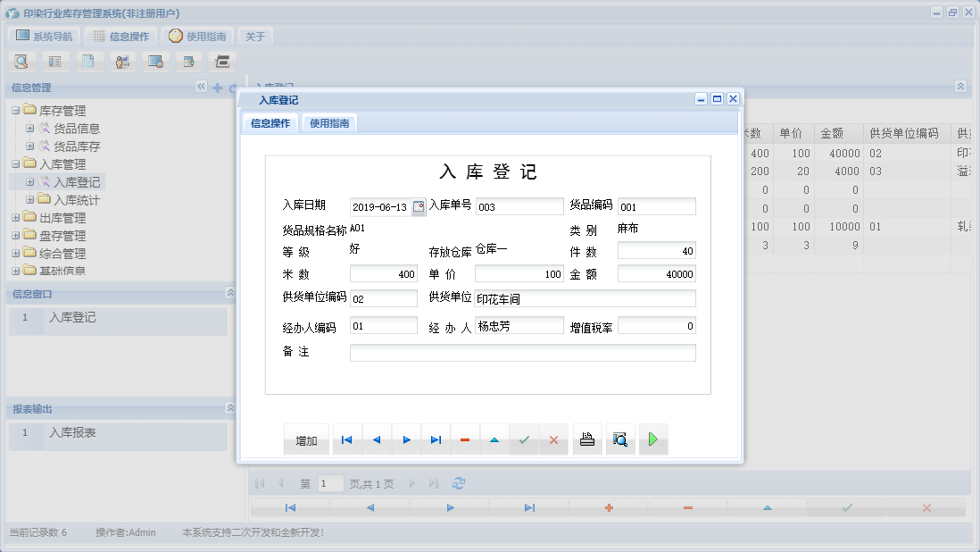Click the print icon in the 入库登记 dialog

point(586,439)
